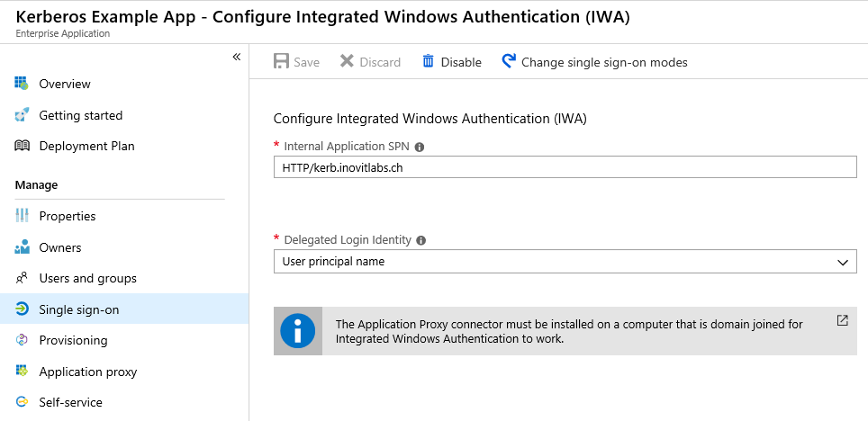The image size is (868, 421).
Task: Click the Getting started rocket icon
Action: [22, 115]
